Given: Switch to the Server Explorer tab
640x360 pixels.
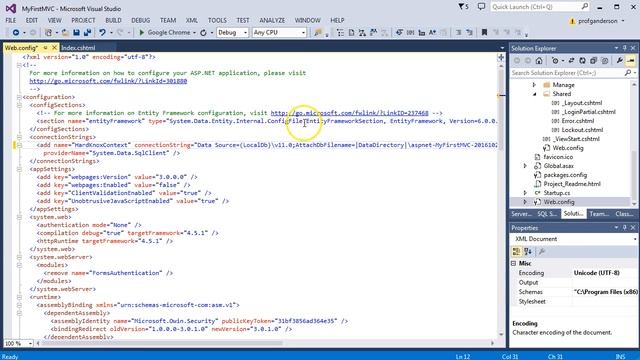Looking at the screenshot, I should (521, 214).
